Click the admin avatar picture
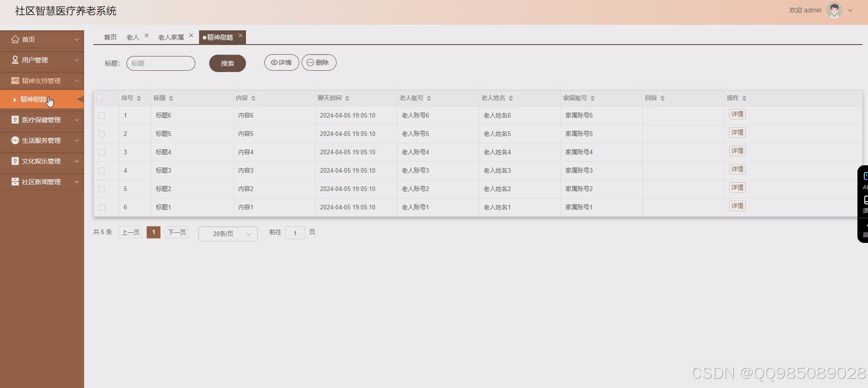Viewport: 868px width, 388px height. (x=834, y=10)
